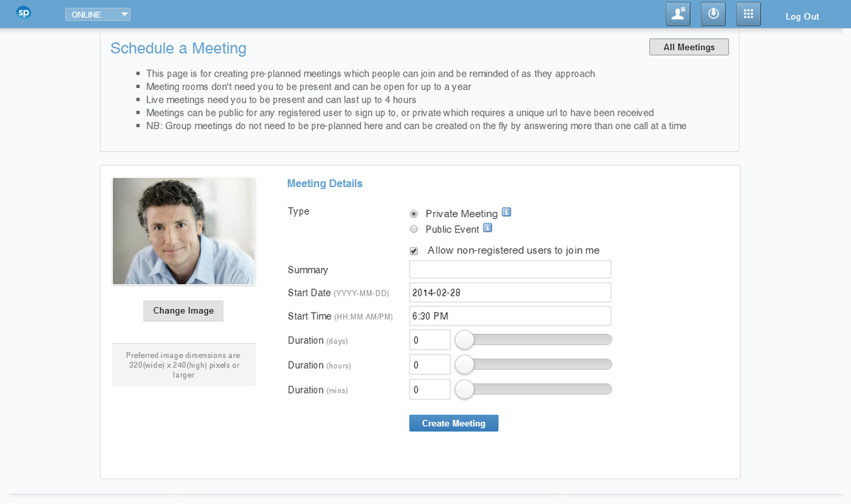Open the ONLINE status dropdown
The height and width of the screenshot is (504, 851).
click(x=98, y=14)
